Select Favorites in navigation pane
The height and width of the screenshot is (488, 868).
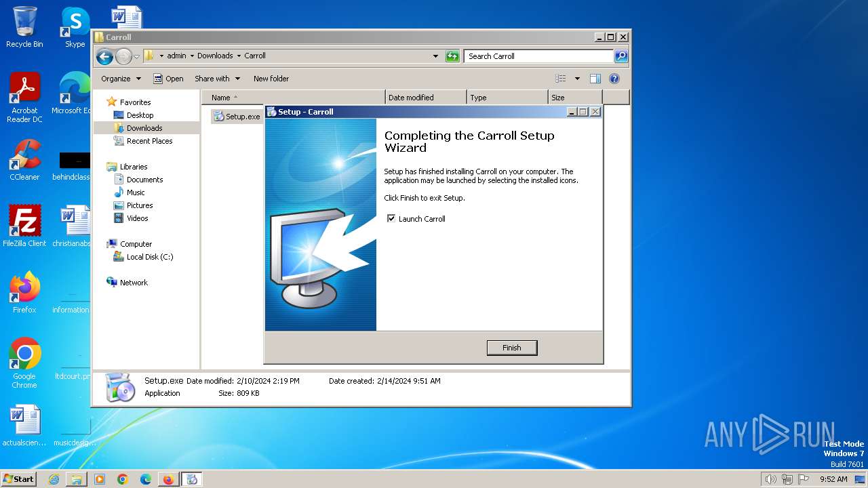[x=135, y=102]
